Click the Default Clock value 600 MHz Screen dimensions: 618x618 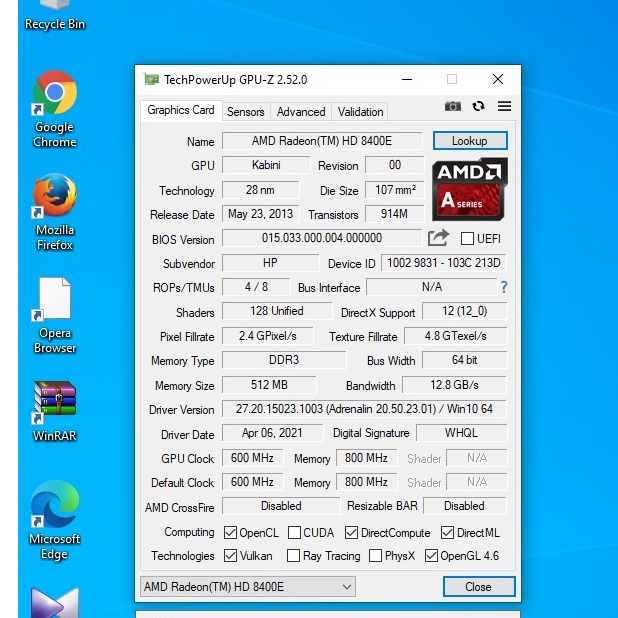coord(252,482)
